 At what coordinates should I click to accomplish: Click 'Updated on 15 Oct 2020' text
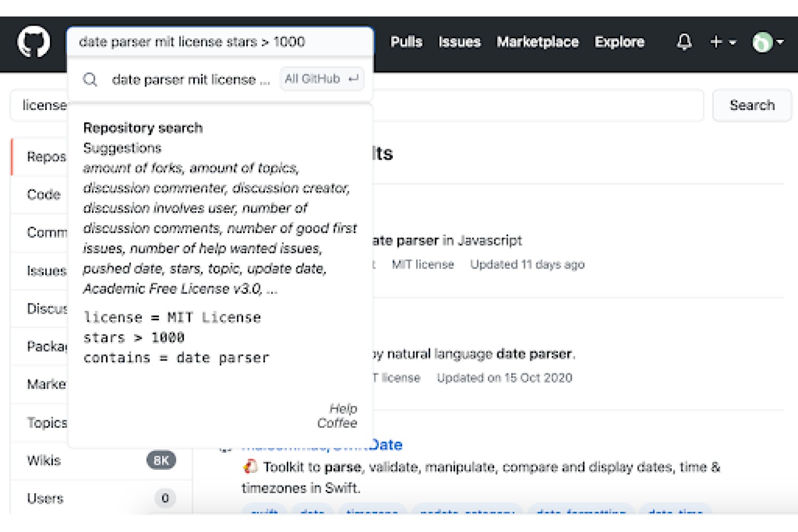point(504,378)
